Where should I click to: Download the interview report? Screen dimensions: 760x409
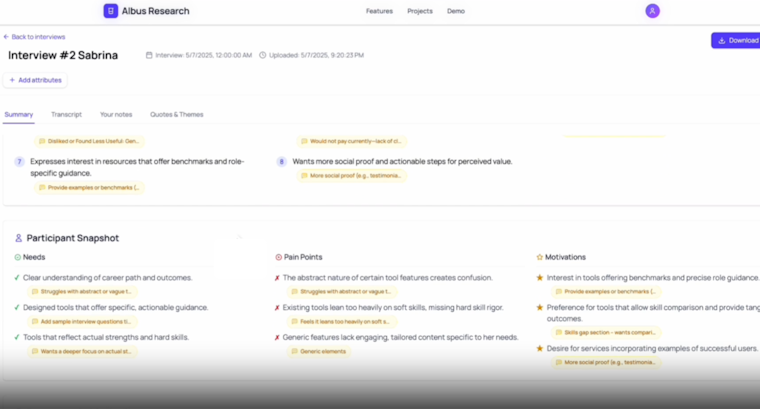click(738, 40)
